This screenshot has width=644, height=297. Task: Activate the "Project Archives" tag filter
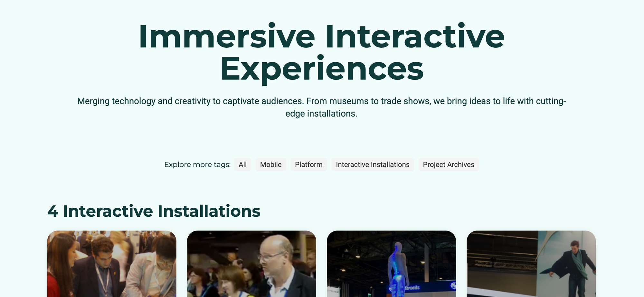click(448, 164)
